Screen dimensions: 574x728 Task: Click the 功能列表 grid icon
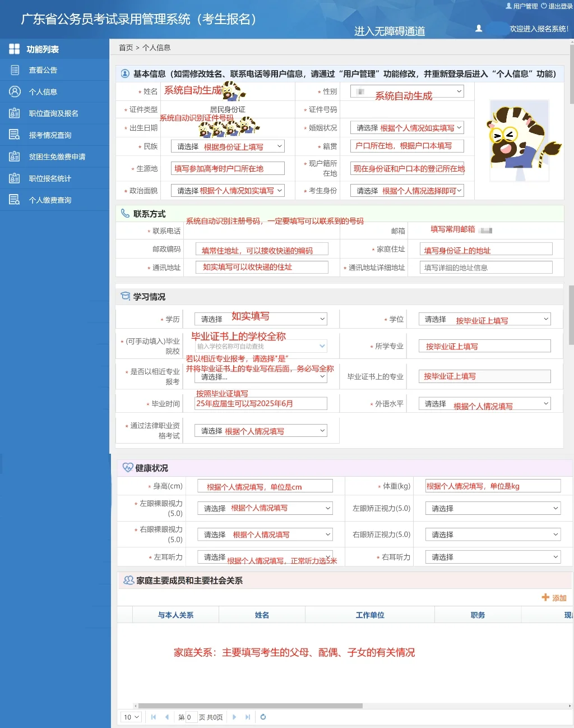pyautogui.click(x=14, y=48)
